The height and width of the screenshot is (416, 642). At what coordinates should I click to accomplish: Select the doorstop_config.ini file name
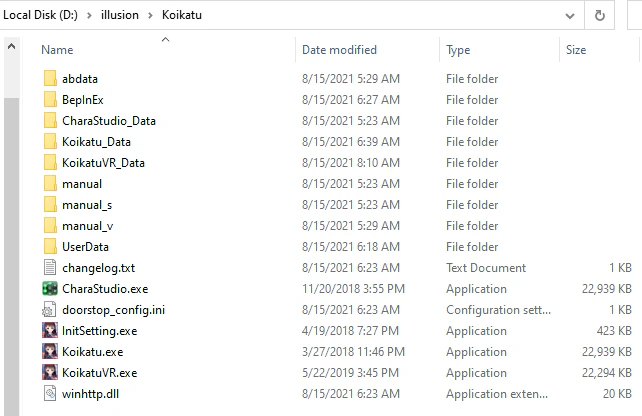[x=113, y=310]
